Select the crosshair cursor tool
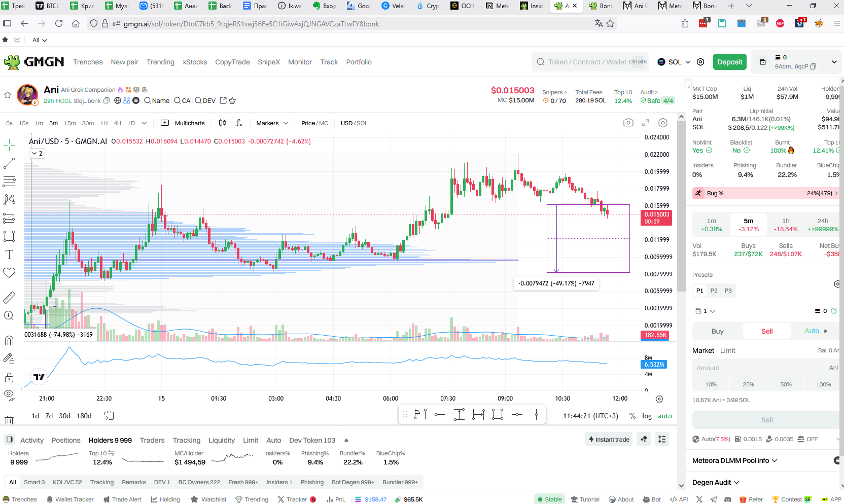 pyautogui.click(x=9, y=146)
